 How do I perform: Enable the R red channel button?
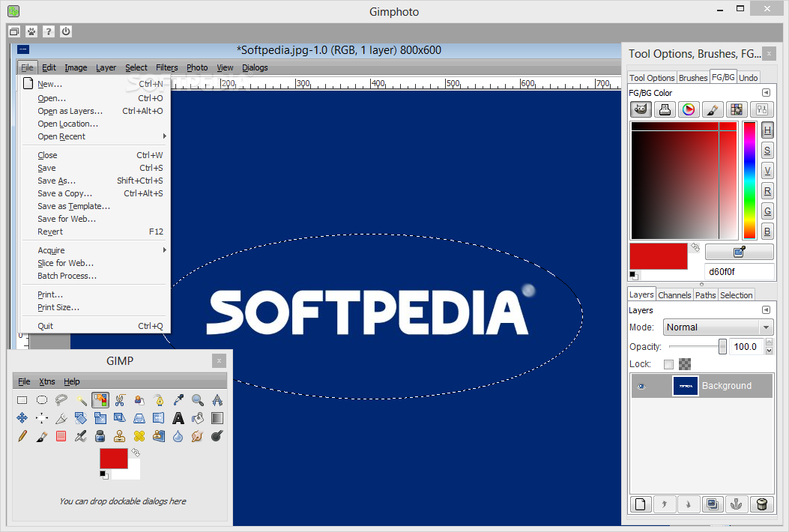tap(767, 191)
